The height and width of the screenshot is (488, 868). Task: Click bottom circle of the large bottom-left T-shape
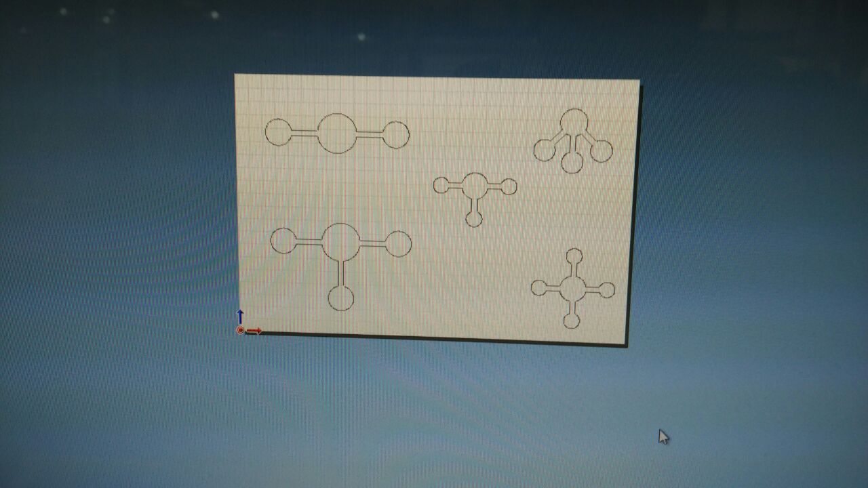(x=340, y=298)
